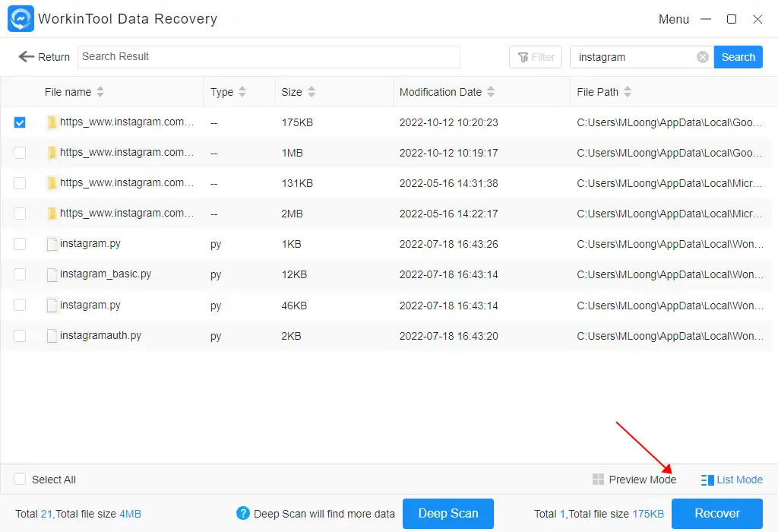Click the date 2022-07-18 16:43:26
The width and height of the screenshot is (778, 532).
(x=448, y=244)
